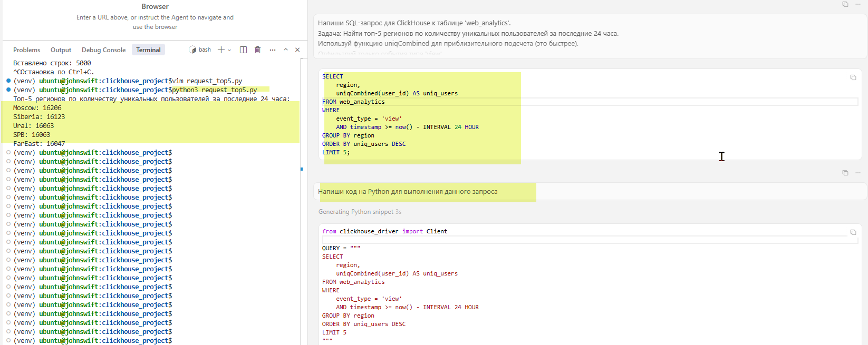Click the plus icon to open a new terminal
Viewport: 868px width, 345px height.
point(221,50)
